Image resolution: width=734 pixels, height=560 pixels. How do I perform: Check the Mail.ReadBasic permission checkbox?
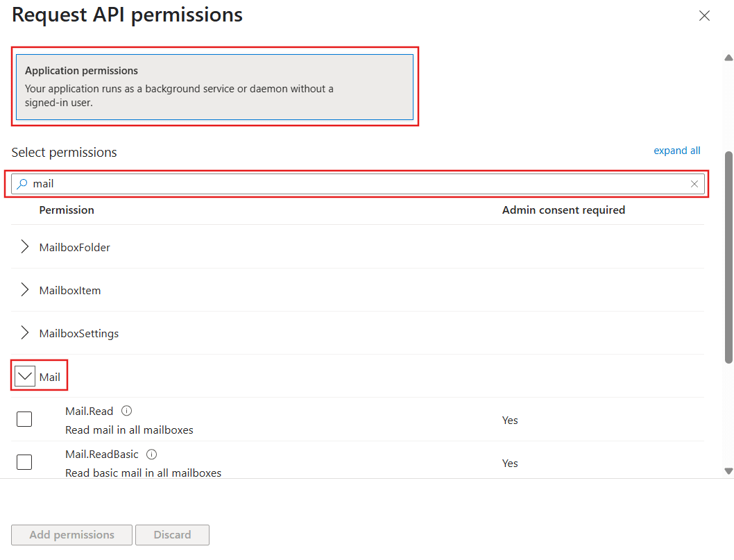coord(24,462)
